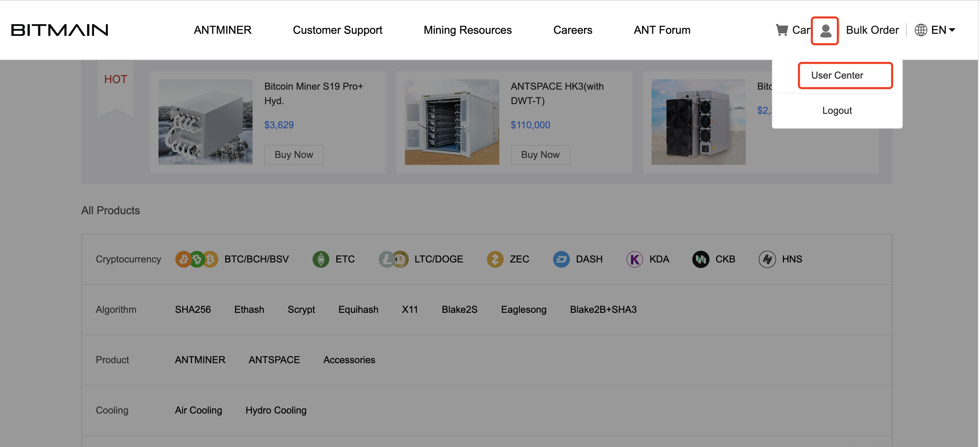The height and width of the screenshot is (447, 980).
Task: Select the ETC coin icon
Action: (x=321, y=259)
